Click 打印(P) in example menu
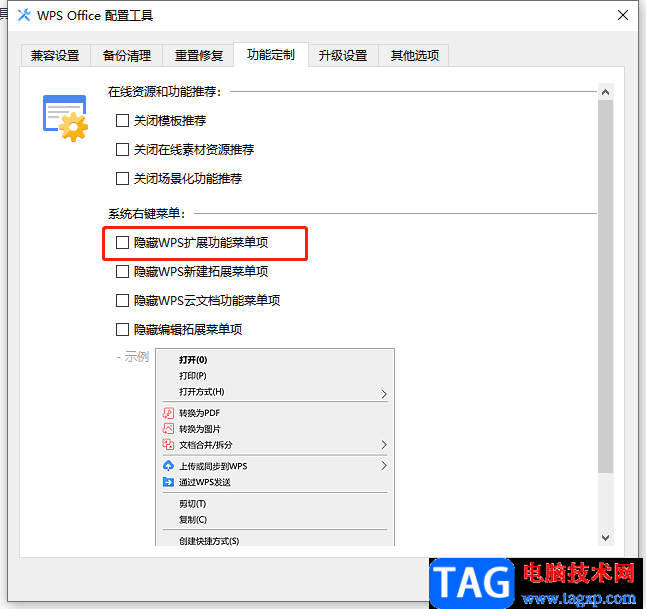This screenshot has height=609, width=646. (x=192, y=376)
